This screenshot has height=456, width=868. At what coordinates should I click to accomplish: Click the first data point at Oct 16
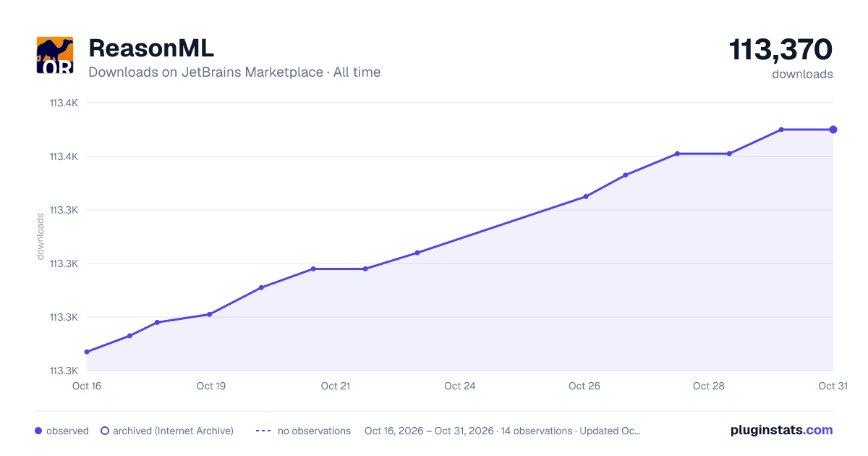tap(87, 352)
